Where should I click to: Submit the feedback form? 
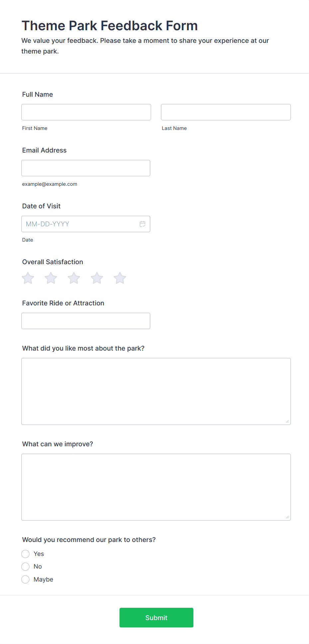click(156, 617)
